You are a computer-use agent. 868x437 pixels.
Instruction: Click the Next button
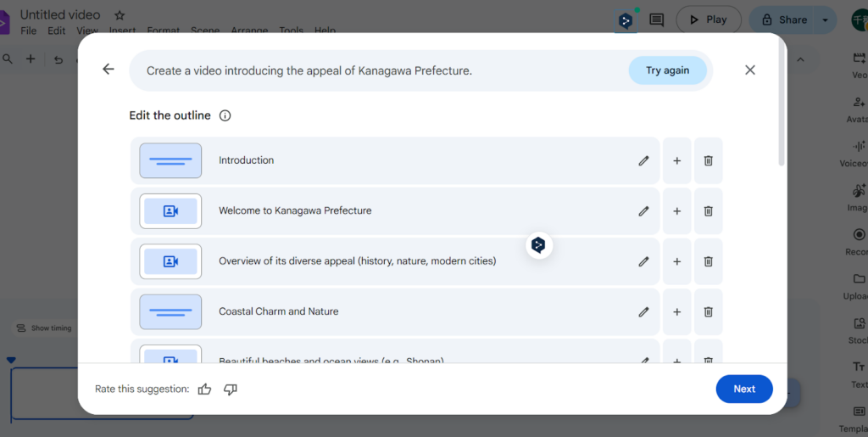coord(743,389)
